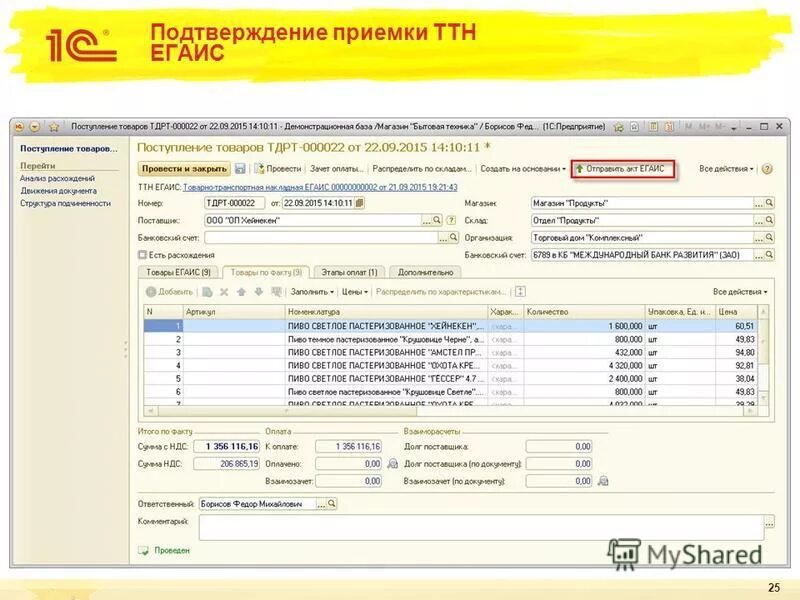Switch to the Дополнительно tab

(x=426, y=272)
